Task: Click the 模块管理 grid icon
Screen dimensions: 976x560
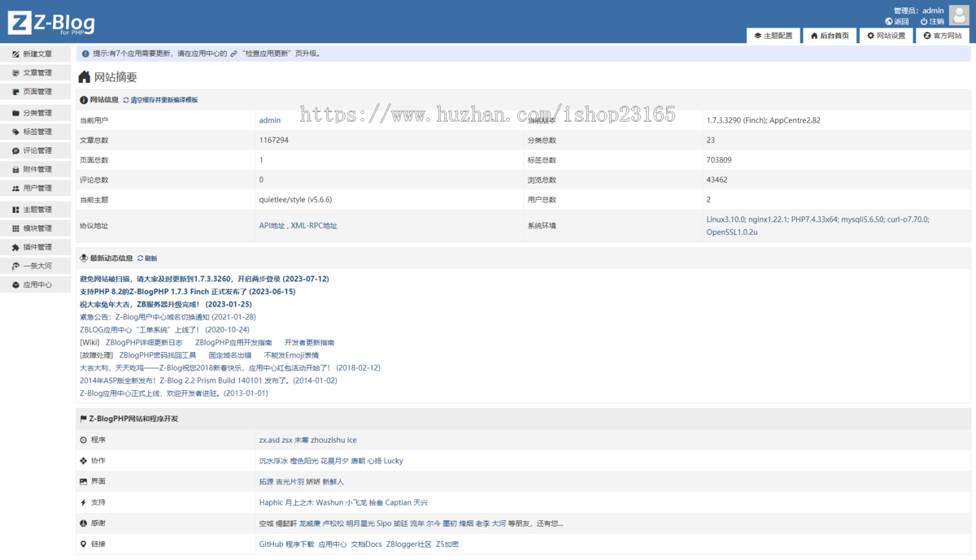Action: (x=15, y=228)
